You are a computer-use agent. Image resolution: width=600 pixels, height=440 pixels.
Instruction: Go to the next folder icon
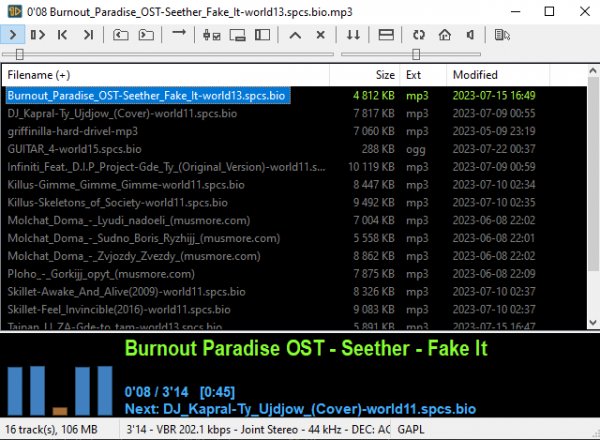point(146,35)
